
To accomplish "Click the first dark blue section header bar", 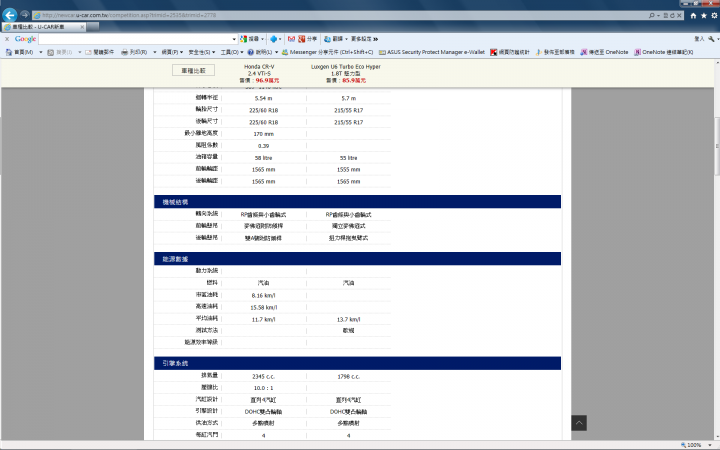I will click(357, 202).
